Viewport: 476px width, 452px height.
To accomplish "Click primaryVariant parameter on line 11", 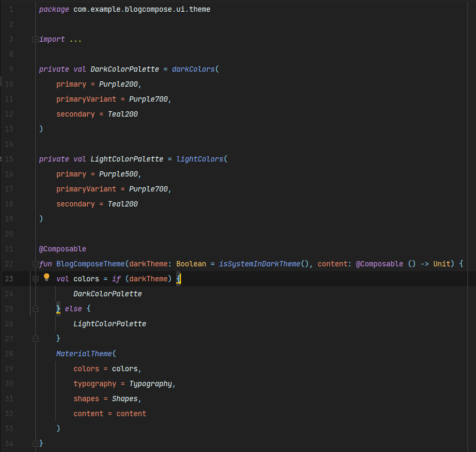I will click(x=86, y=99).
